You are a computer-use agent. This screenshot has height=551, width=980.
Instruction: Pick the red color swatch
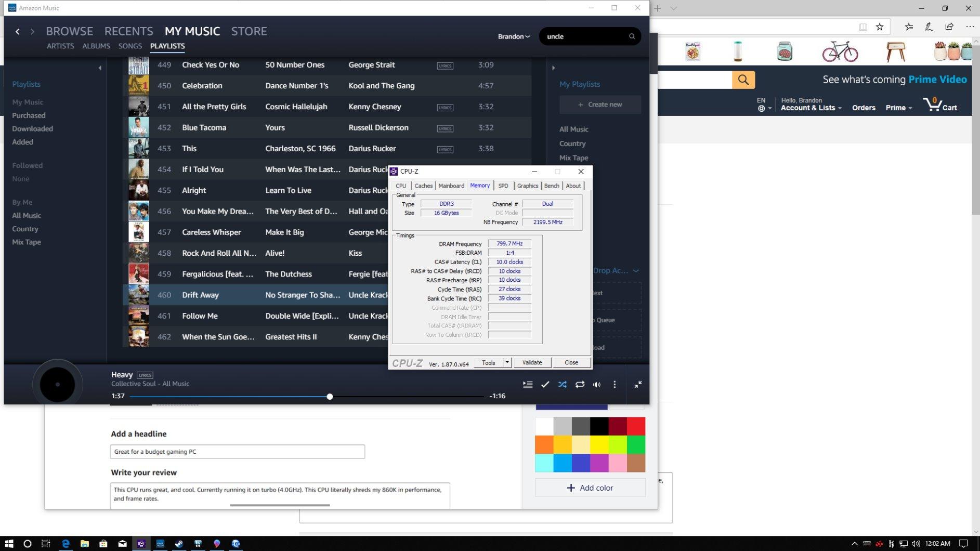[636, 426]
